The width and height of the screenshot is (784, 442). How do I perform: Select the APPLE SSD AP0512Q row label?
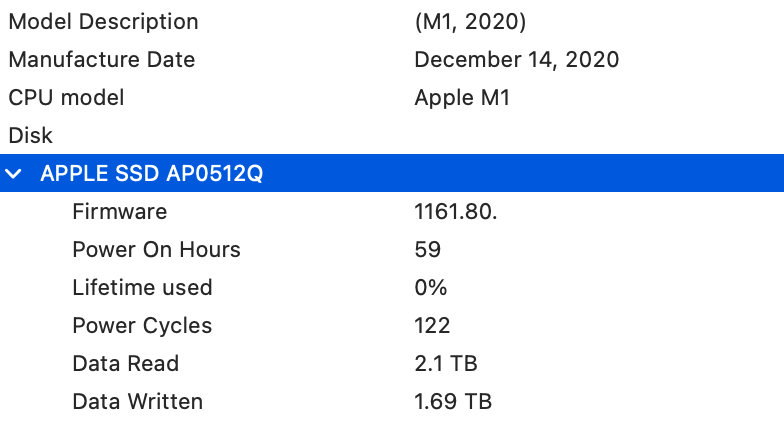tap(151, 174)
